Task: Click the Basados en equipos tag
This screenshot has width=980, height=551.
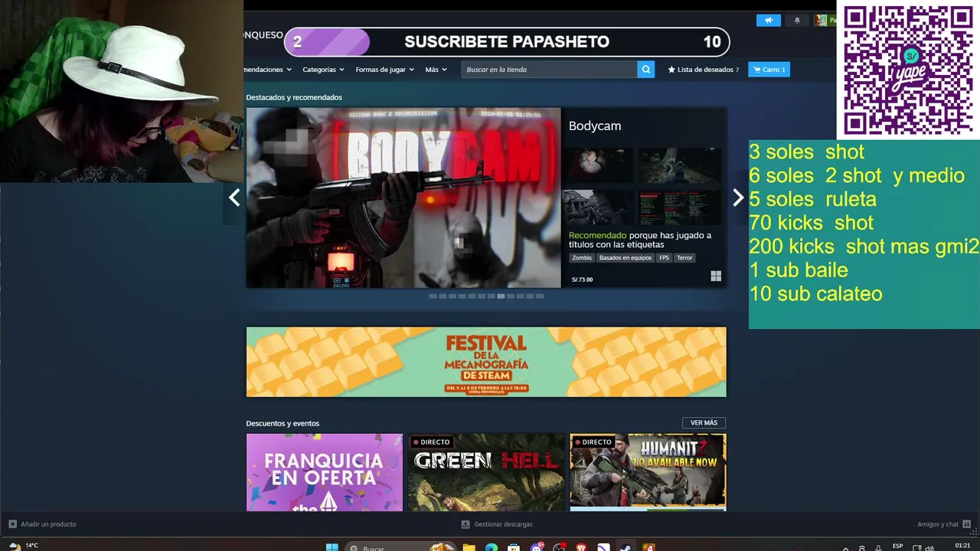Action: 625,258
